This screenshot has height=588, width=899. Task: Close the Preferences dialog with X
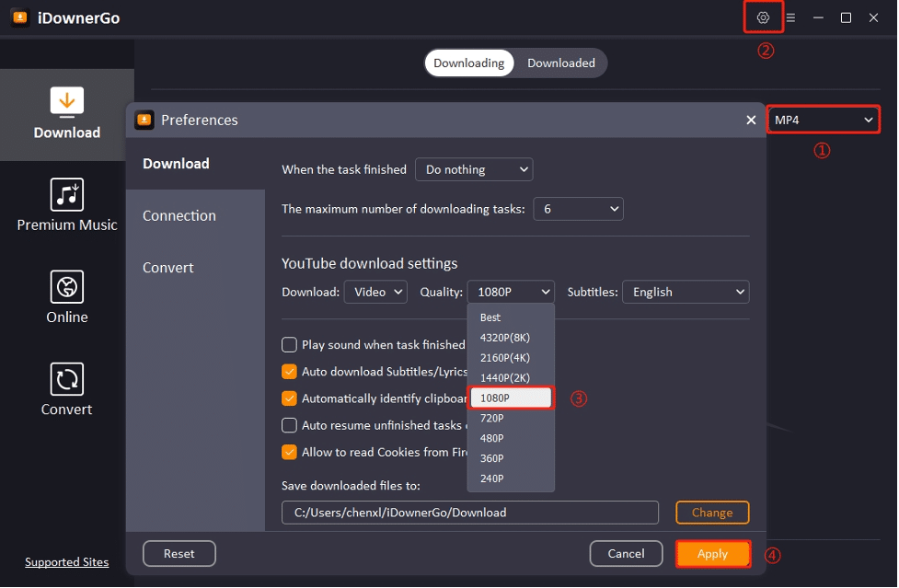(750, 120)
